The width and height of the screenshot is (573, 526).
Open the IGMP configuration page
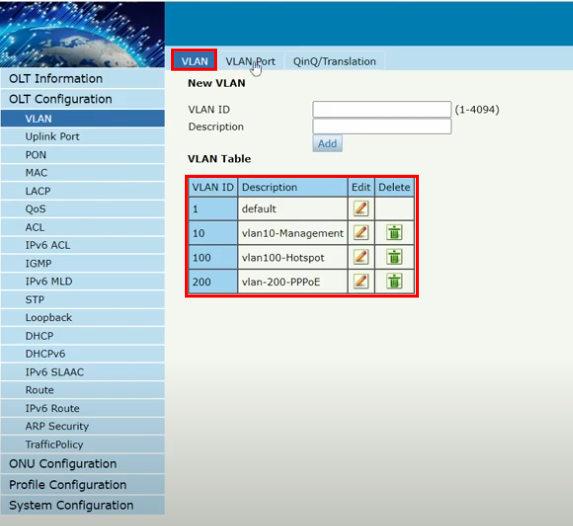83,263
